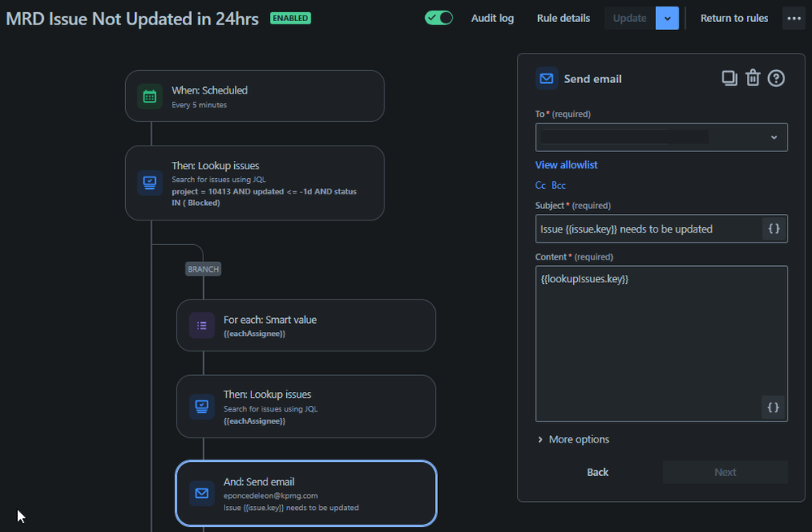812x532 pixels.
Task: Insert smart value in the Content field
Action: (x=773, y=407)
